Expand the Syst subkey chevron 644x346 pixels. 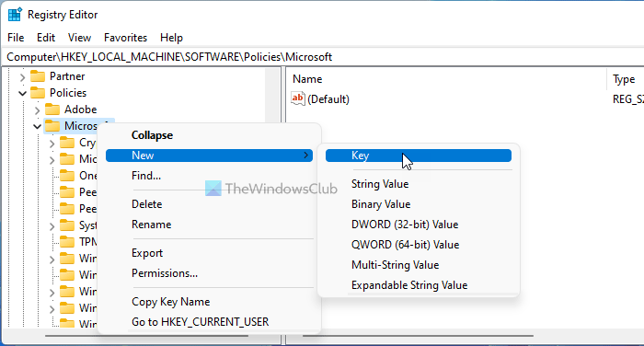click(x=52, y=226)
